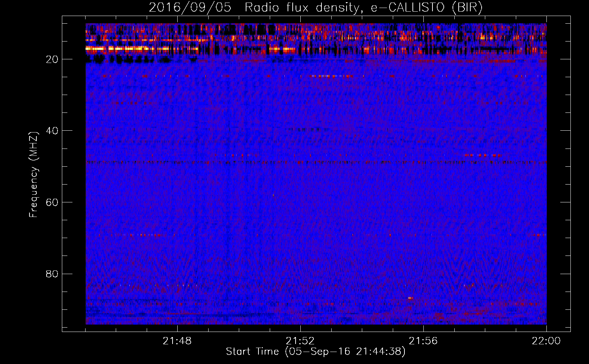This screenshot has height=364, width=589.
Task: Select the 80 MHz frequency tick label
Action: tap(52, 274)
